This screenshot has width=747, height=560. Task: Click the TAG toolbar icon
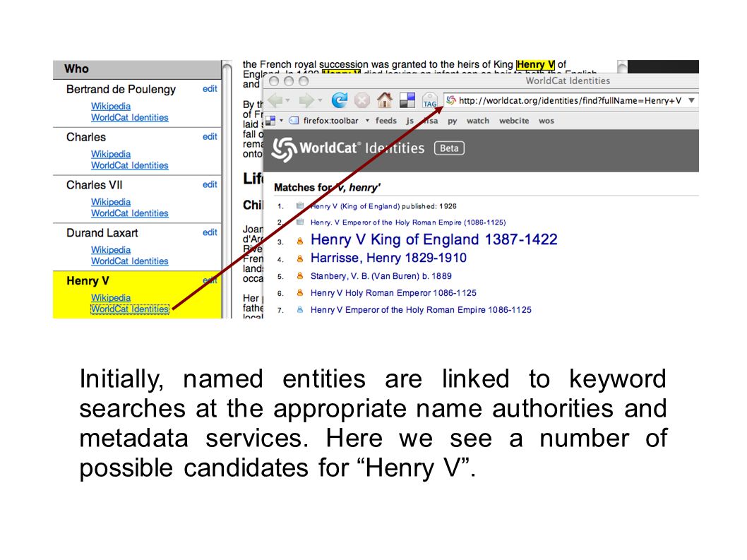429,100
